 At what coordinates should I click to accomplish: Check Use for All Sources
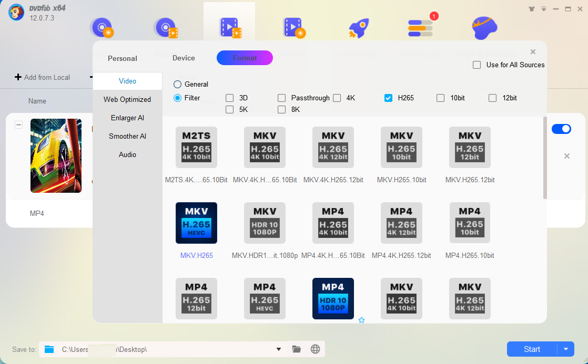(x=477, y=65)
